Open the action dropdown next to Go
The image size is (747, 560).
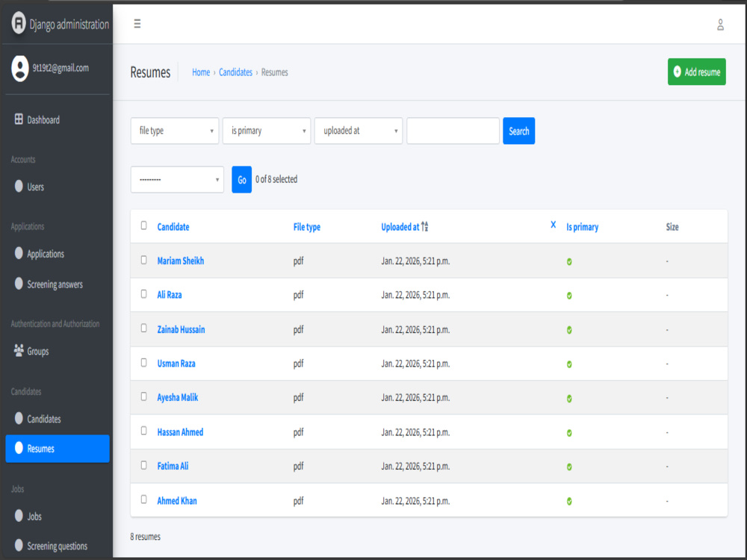(177, 179)
